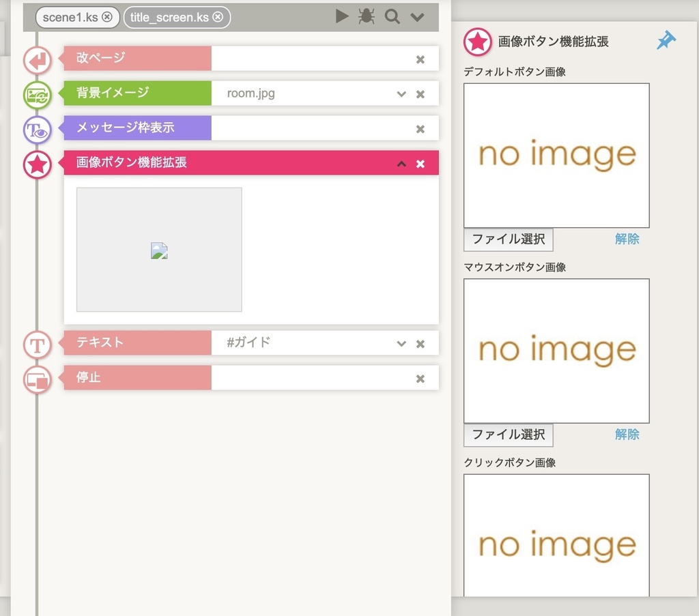
Task: Click the pin icon on the properties panel
Action: point(666,40)
